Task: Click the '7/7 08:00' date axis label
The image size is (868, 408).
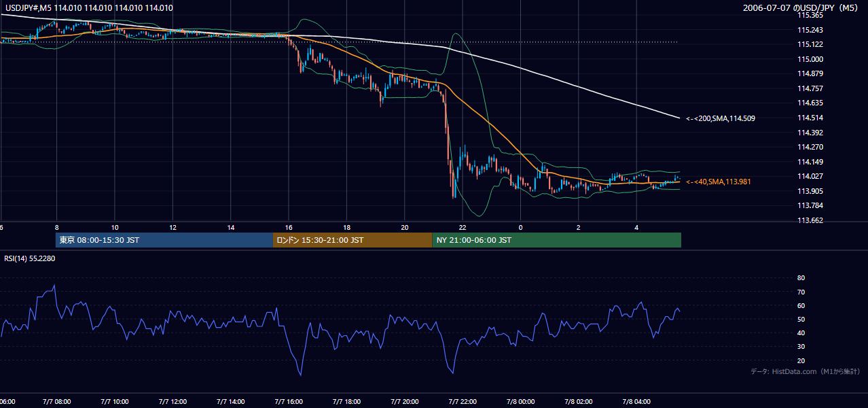Action: click(x=56, y=402)
